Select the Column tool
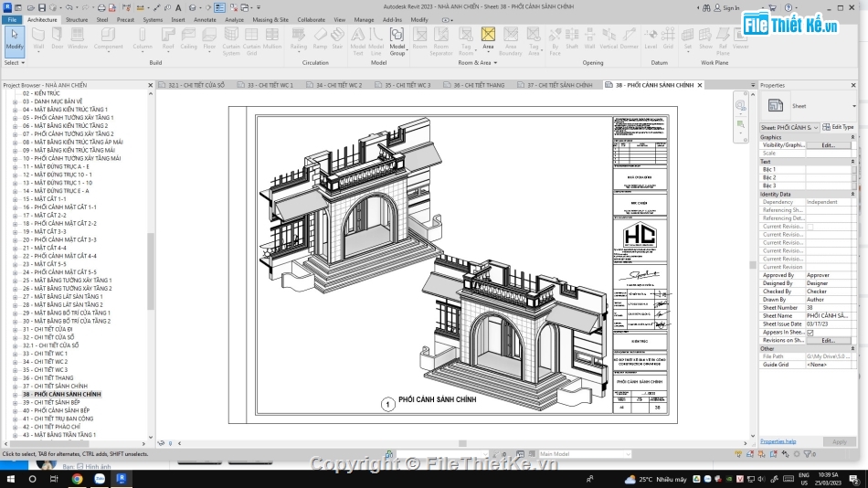 pyautogui.click(x=143, y=38)
